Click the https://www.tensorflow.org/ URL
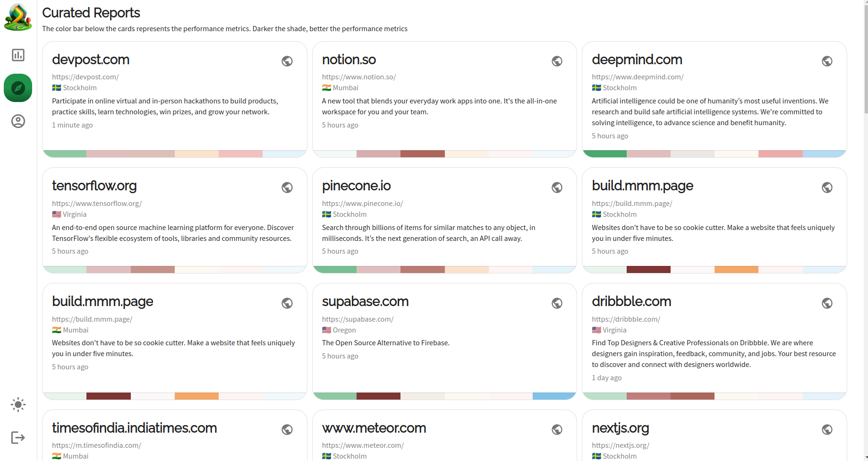Image resolution: width=868 pixels, height=461 pixels. [x=97, y=203]
